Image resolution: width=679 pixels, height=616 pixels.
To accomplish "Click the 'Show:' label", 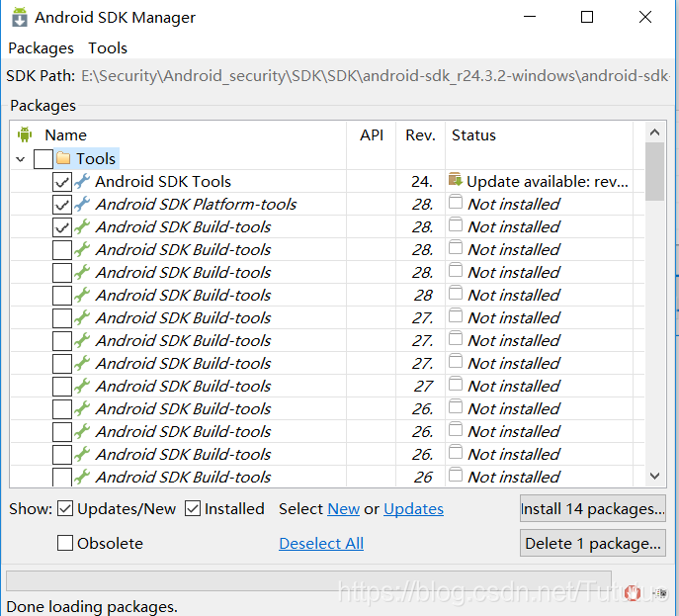I will click(x=31, y=508).
